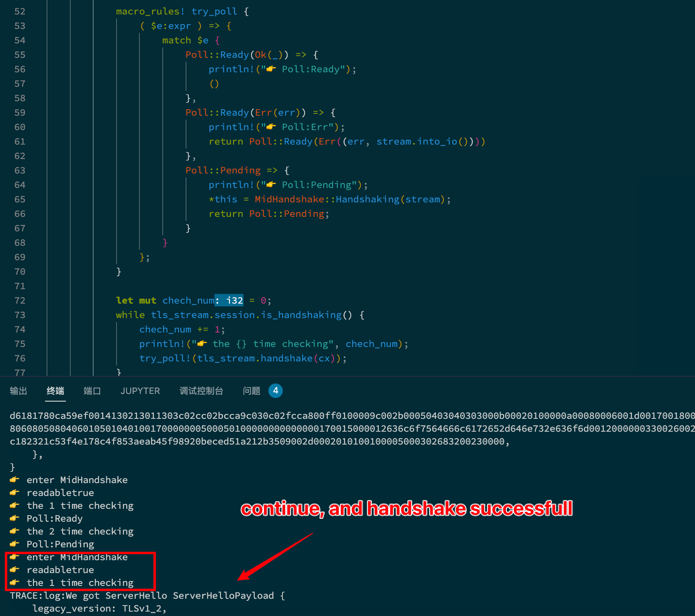Click 'time checking' println on line 75
695x616 pixels.
[274, 344]
